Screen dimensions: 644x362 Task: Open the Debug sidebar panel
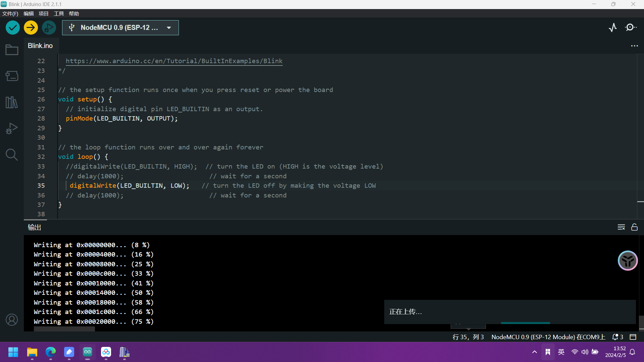click(12, 128)
